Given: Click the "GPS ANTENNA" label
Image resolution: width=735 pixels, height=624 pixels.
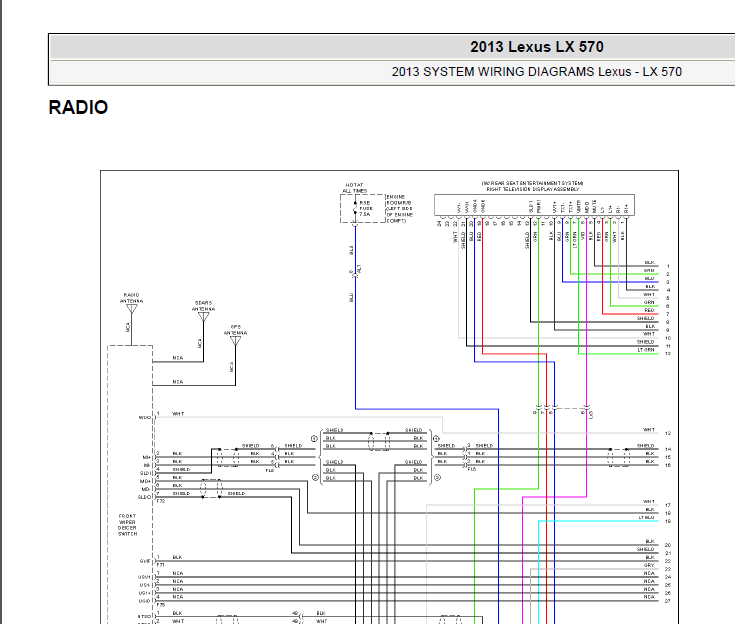Looking at the screenshot, I should (x=235, y=330).
